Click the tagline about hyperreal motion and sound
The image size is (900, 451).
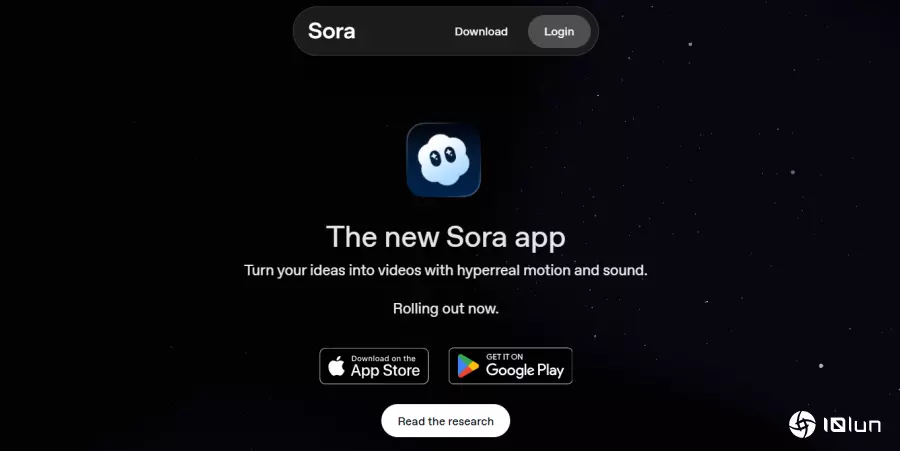tap(445, 270)
